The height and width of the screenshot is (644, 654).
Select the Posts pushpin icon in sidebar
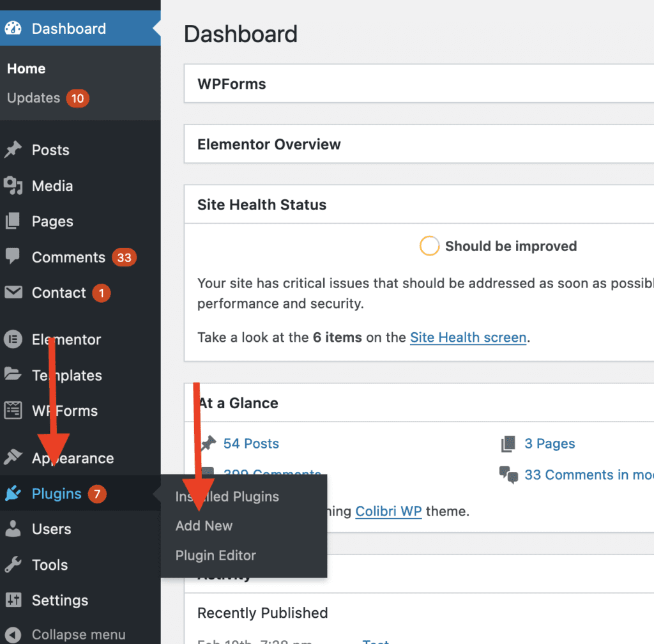pyautogui.click(x=15, y=149)
